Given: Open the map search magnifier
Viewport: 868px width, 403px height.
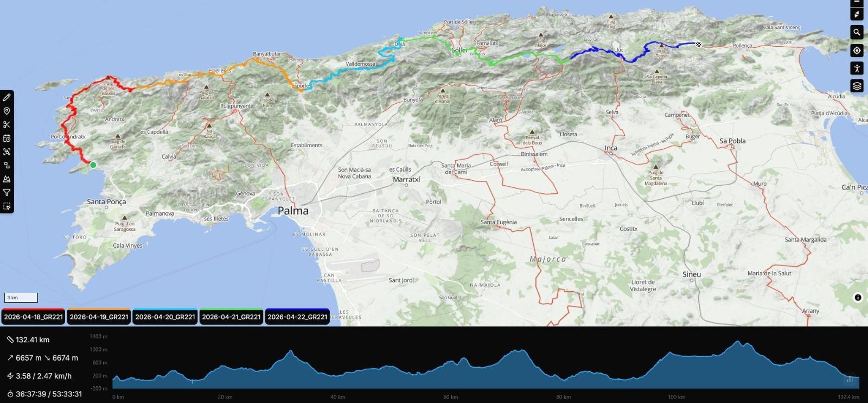Looking at the screenshot, I should (857, 32).
